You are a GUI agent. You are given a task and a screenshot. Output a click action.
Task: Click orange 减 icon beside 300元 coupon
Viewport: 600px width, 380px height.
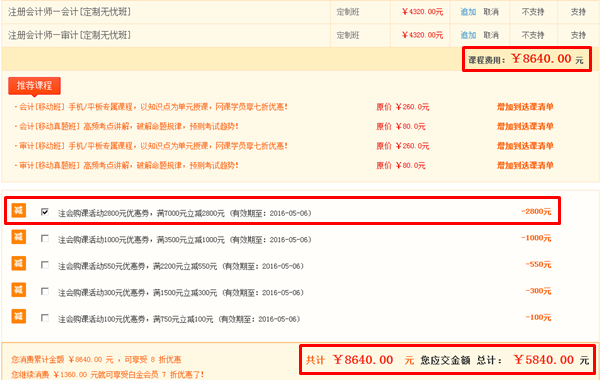(x=18, y=290)
